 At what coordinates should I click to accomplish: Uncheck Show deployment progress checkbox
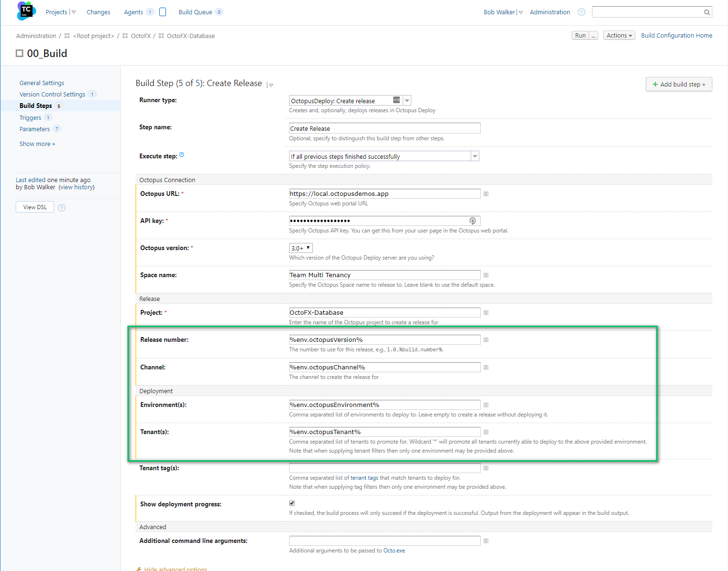pyautogui.click(x=292, y=503)
